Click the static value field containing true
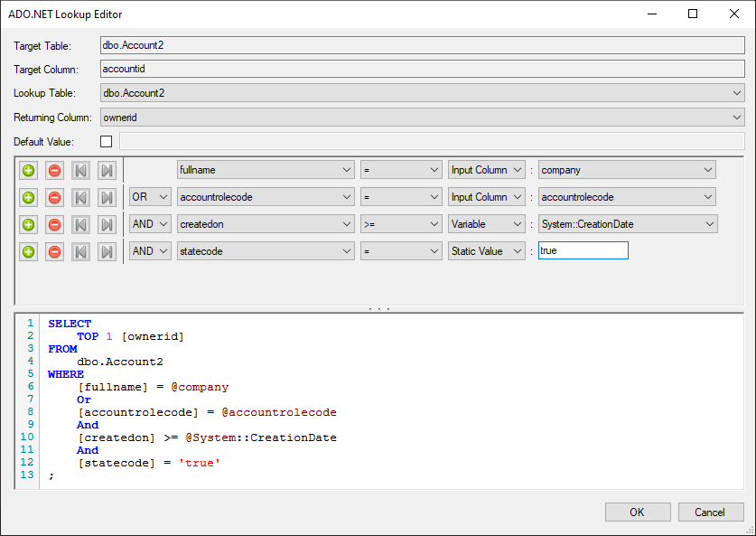 tap(583, 250)
